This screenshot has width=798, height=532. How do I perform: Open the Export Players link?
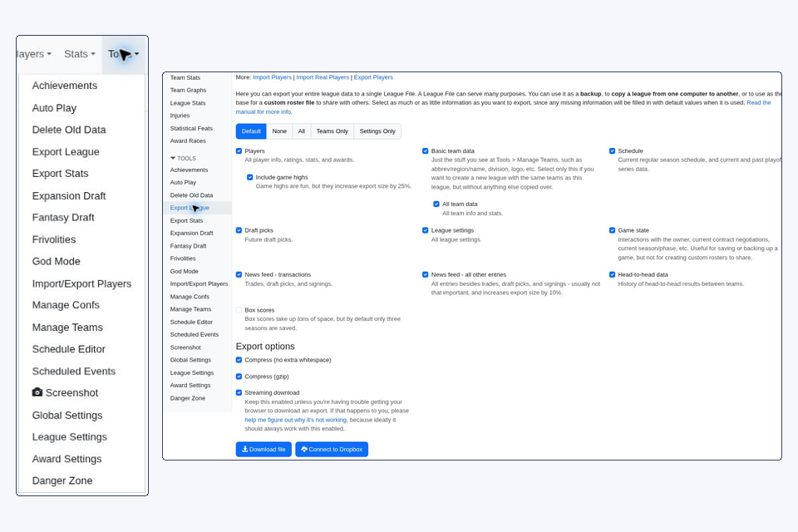tap(373, 77)
